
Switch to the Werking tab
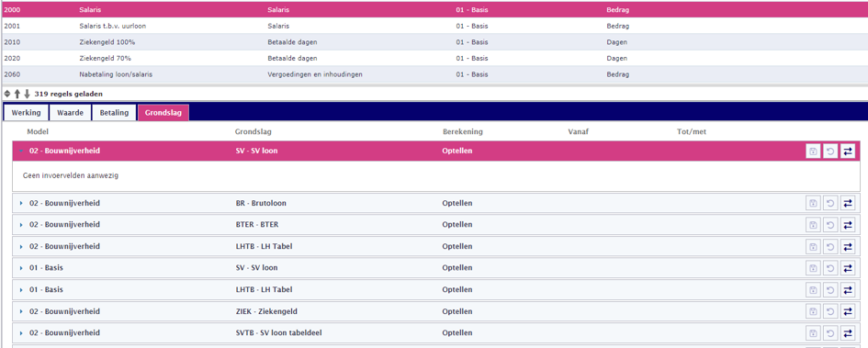[x=26, y=112]
